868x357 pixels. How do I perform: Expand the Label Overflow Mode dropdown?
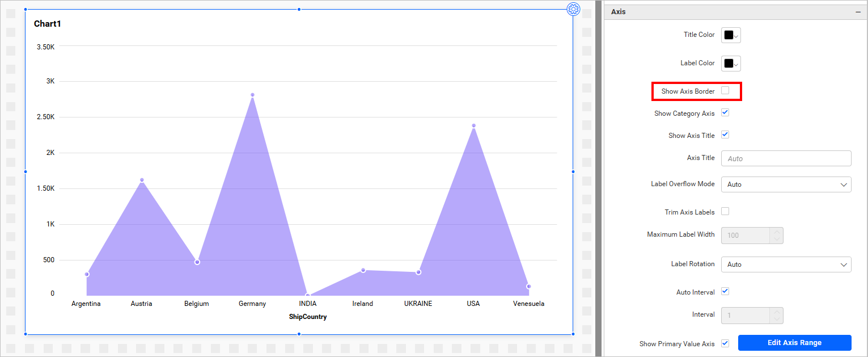786,184
